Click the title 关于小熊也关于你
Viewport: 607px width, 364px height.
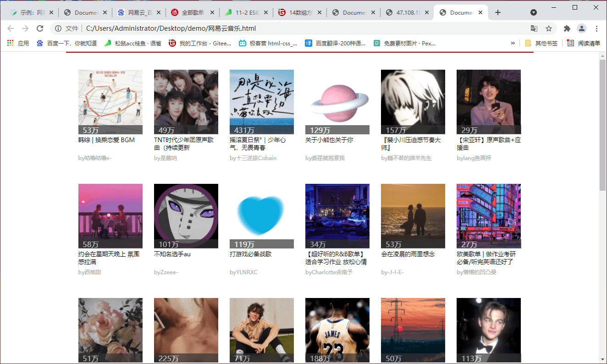(329, 140)
